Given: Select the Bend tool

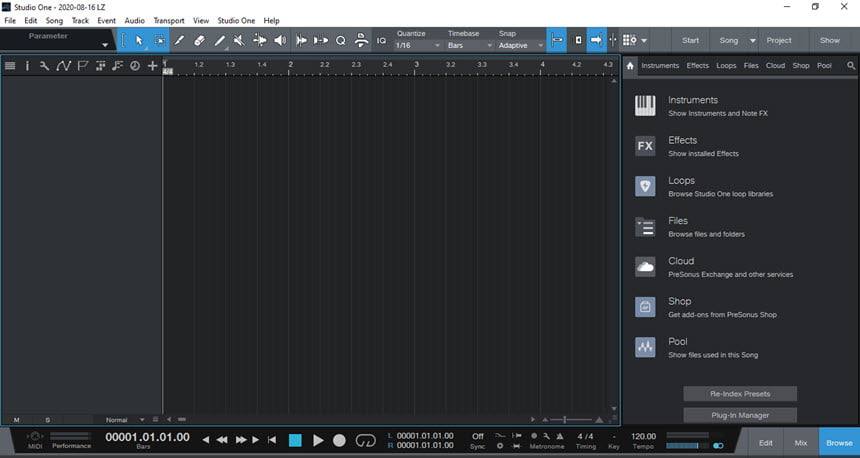Looking at the screenshot, I should click(259, 40).
